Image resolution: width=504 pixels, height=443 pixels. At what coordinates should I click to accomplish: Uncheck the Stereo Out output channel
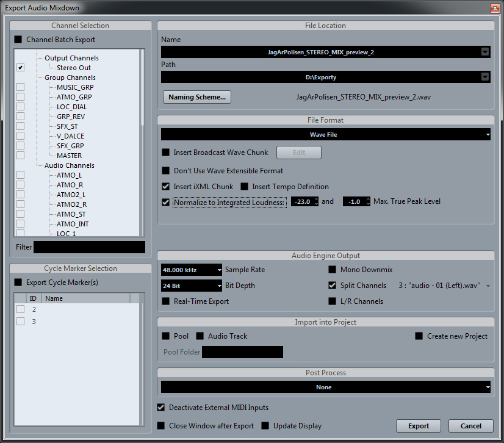point(20,68)
